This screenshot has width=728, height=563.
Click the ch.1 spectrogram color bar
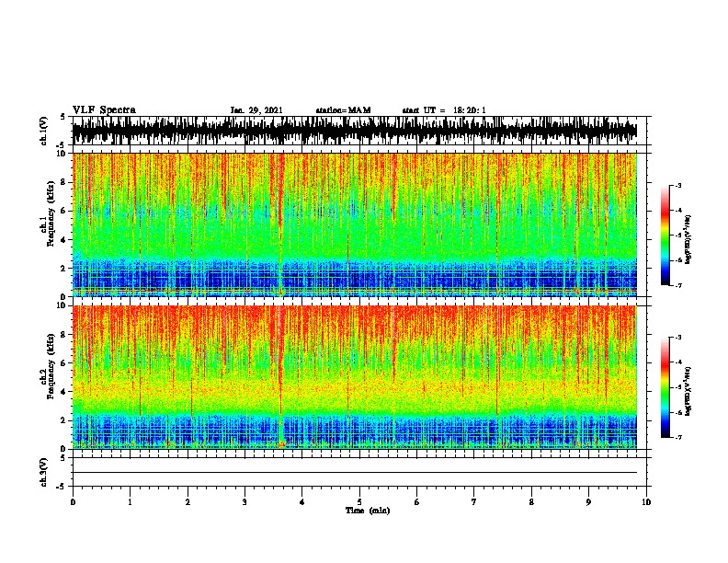(665, 236)
